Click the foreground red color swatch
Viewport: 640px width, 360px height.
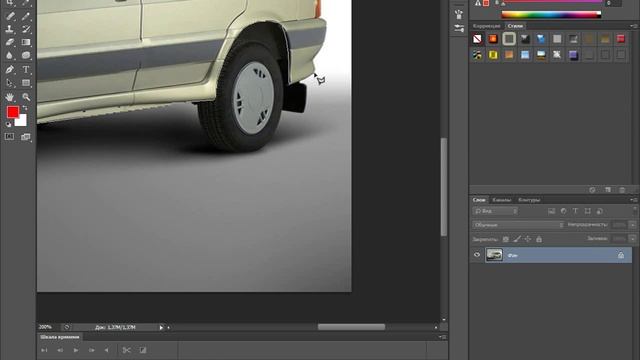(13, 112)
